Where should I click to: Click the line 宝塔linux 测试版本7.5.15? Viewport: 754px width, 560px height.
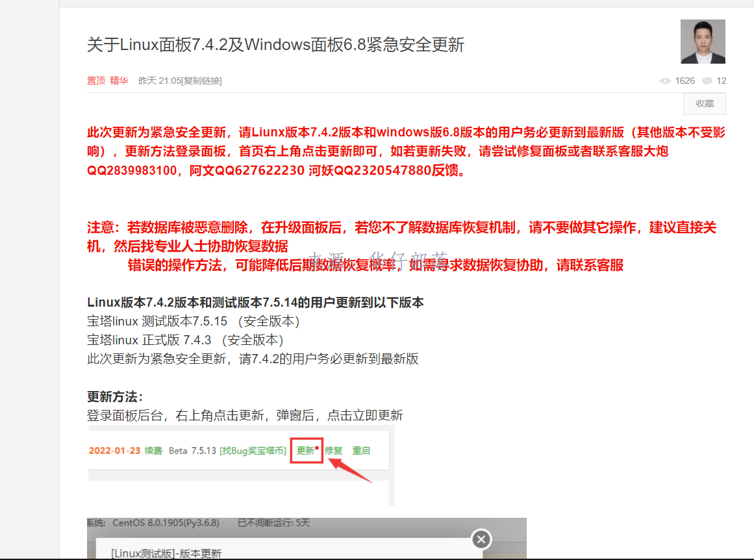(194, 322)
